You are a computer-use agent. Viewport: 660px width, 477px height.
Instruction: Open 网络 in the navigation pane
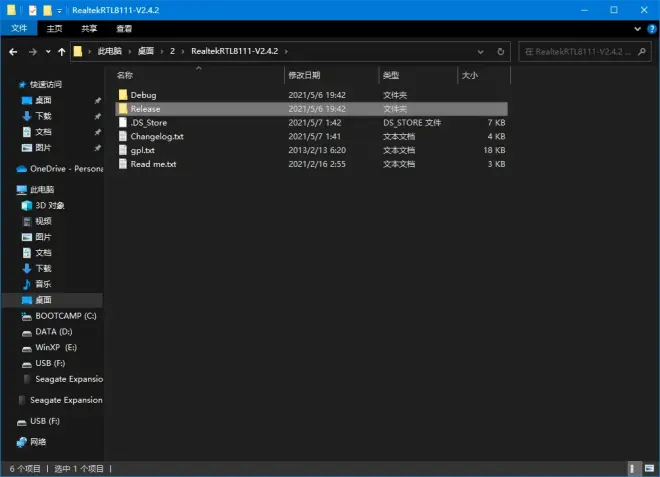(x=38, y=442)
